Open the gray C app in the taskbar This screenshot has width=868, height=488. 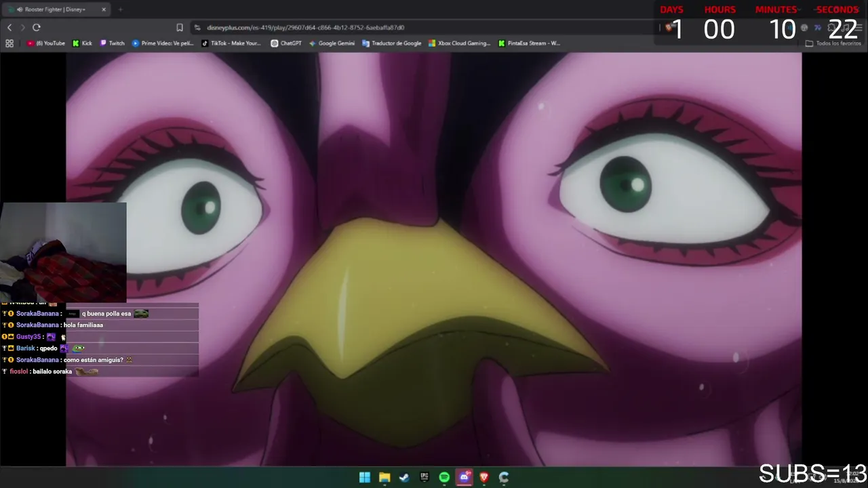click(504, 477)
